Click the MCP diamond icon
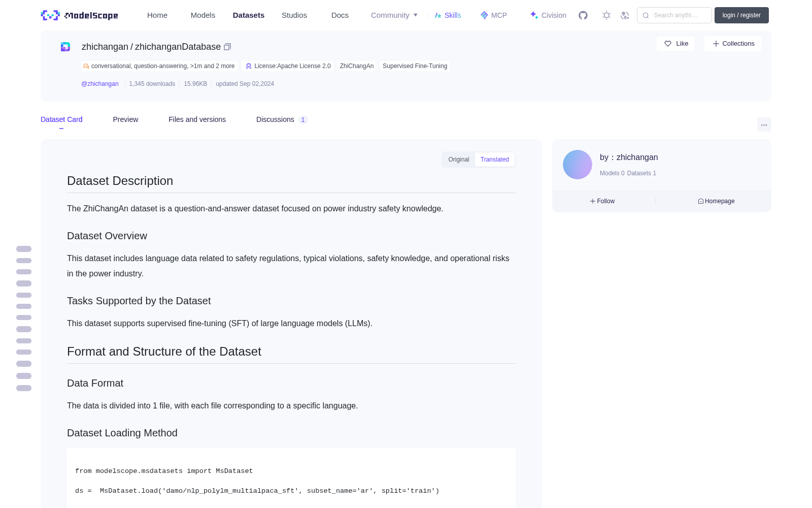The height and width of the screenshot is (508, 812). (484, 15)
